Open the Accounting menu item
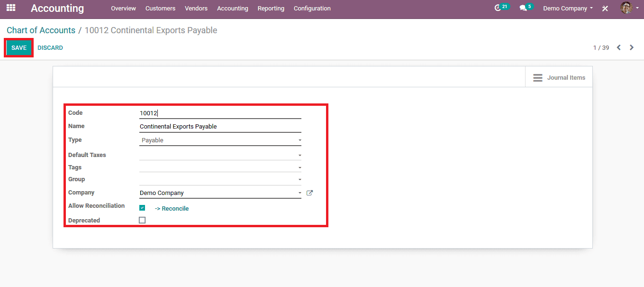Screen dimensions: 644x287 point(232,9)
